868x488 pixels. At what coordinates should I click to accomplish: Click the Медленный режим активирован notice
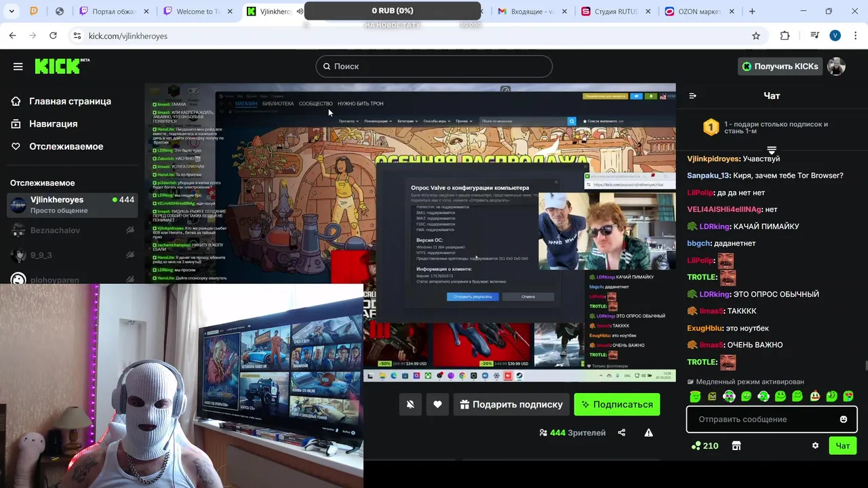pos(746,382)
